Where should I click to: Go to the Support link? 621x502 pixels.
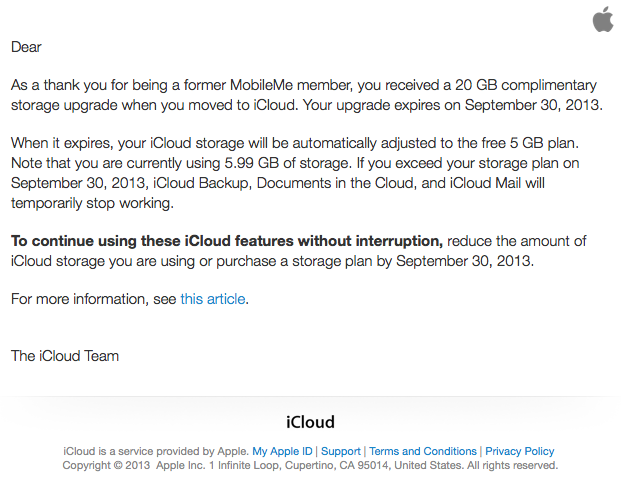point(341,452)
